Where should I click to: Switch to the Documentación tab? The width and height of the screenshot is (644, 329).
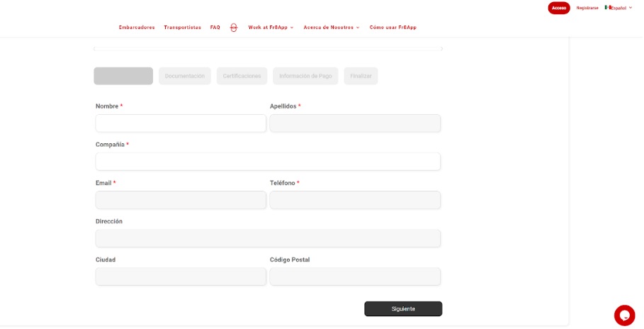(185, 76)
